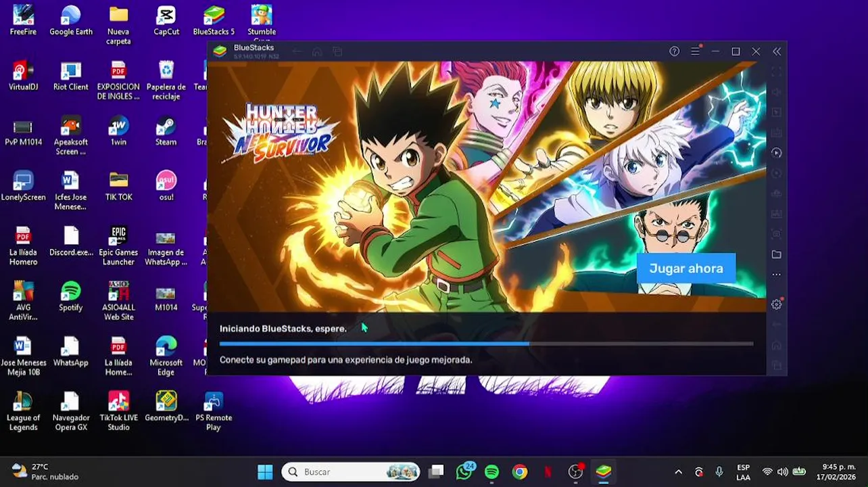Open the Windows Start menu
Image resolution: width=868 pixels, height=487 pixels.
coord(265,471)
